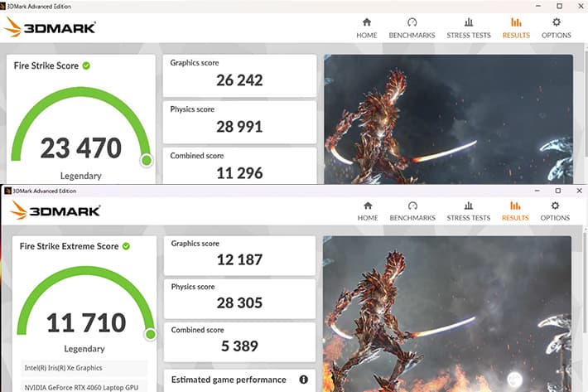Click green validation check beside Fire Strike Extreme Score

127,246
